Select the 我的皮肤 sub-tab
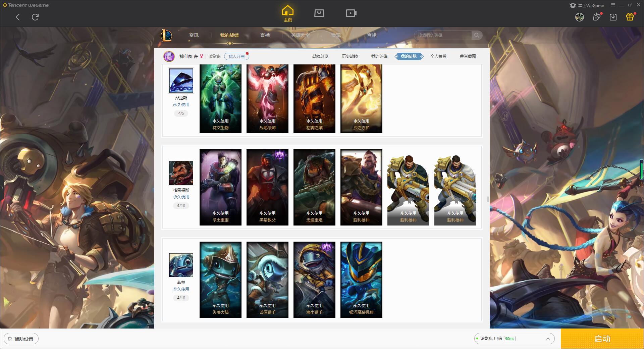The width and height of the screenshot is (644, 349). click(x=409, y=56)
